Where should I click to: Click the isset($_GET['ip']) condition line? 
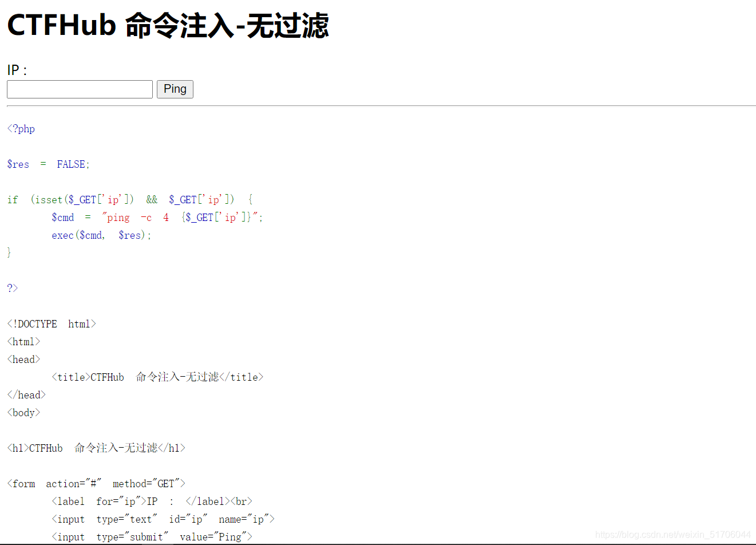[129, 199]
